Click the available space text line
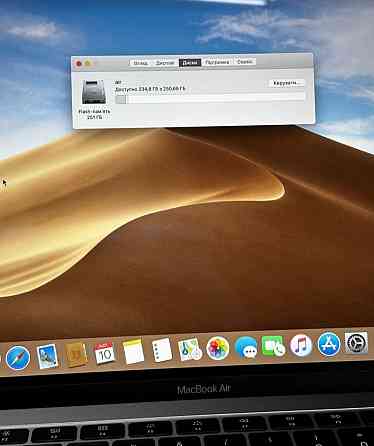This screenshot has height=446, width=374. [x=150, y=89]
